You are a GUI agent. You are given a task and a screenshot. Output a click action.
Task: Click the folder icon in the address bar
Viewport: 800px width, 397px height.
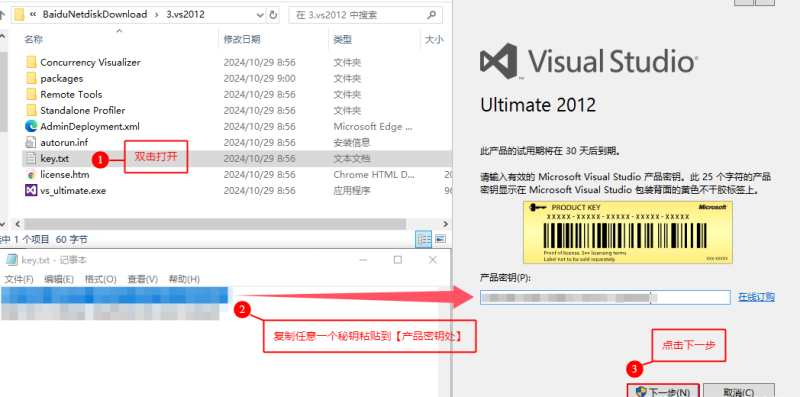[x=19, y=15]
